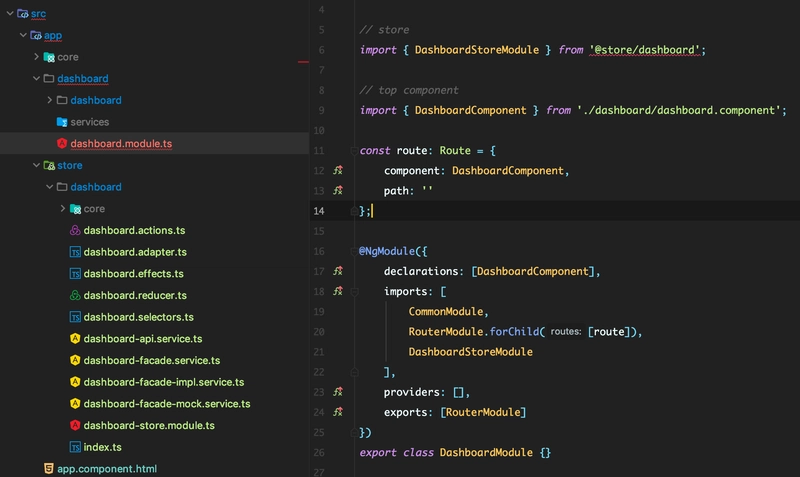Image resolution: width=800 pixels, height=477 pixels.
Task: Expand the core folder under app
Action: coord(36,57)
